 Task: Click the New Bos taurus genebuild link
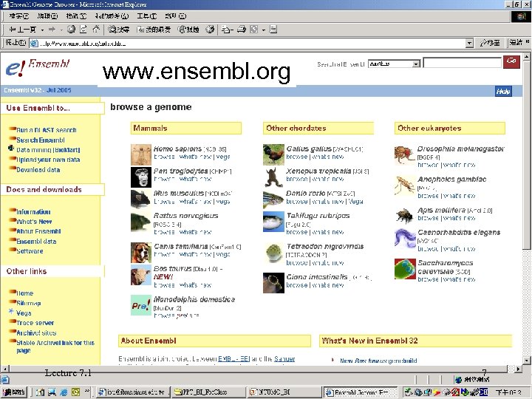point(378,361)
